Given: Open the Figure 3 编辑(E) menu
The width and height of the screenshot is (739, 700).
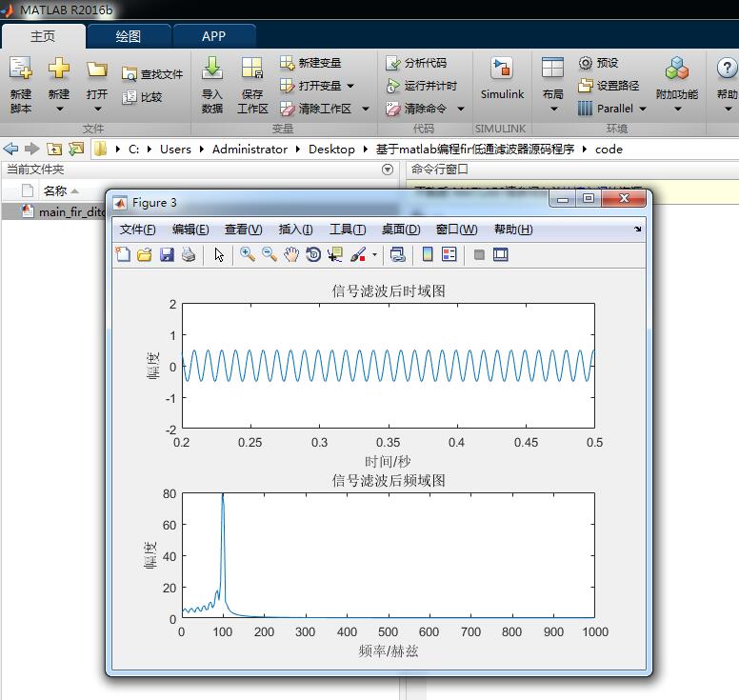Looking at the screenshot, I should 190,230.
